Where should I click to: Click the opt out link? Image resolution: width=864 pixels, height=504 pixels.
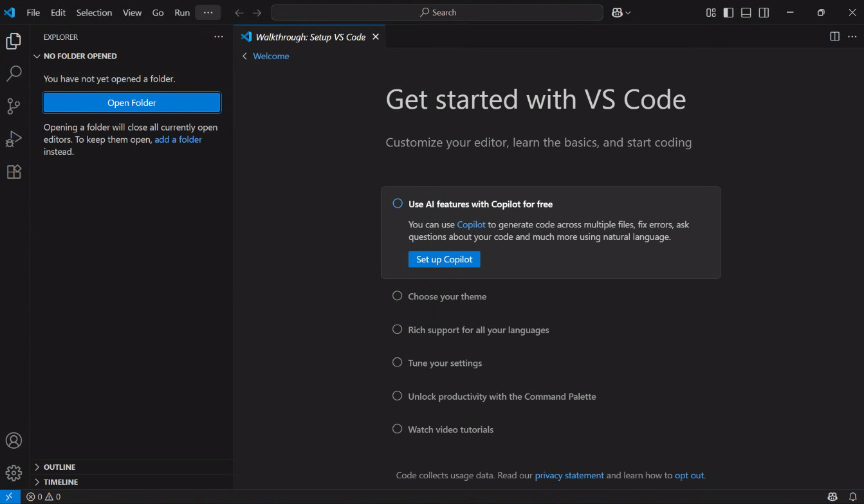point(690,475)
